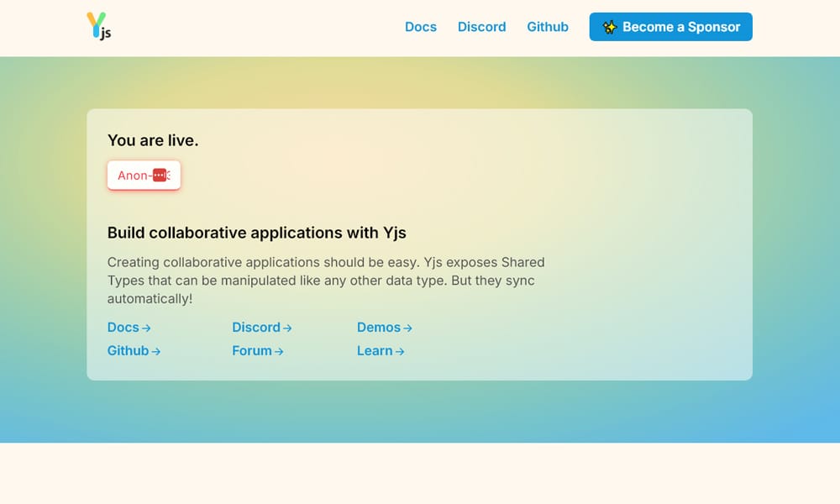Click the Anon user name badge
Screen dimensions: 840x504
(144, 176)
